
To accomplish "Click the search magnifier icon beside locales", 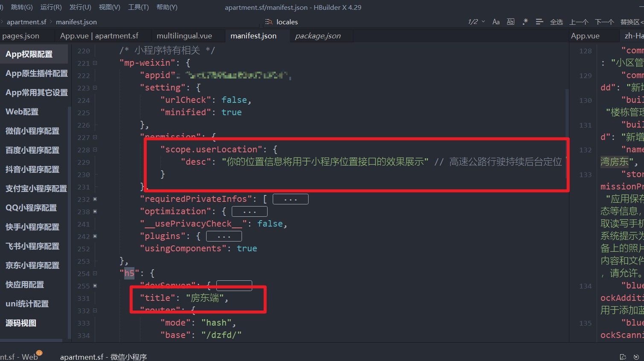I will point(269,22).
